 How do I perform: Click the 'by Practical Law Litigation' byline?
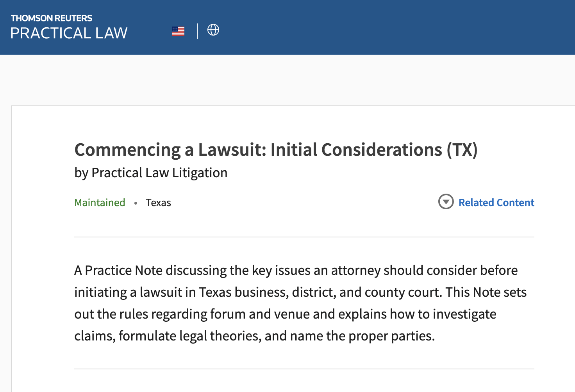(151, 173)
